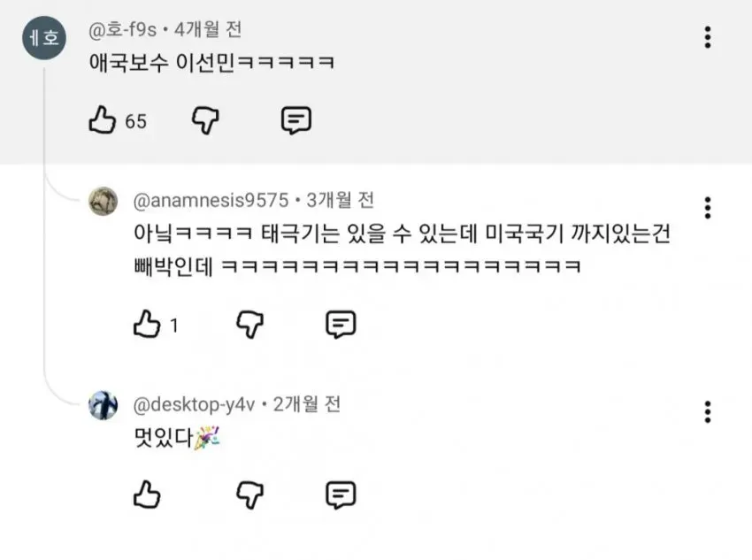Dislike the reply by @desktop-y4v
Screen dimensions: 752x560
point(249,495)
